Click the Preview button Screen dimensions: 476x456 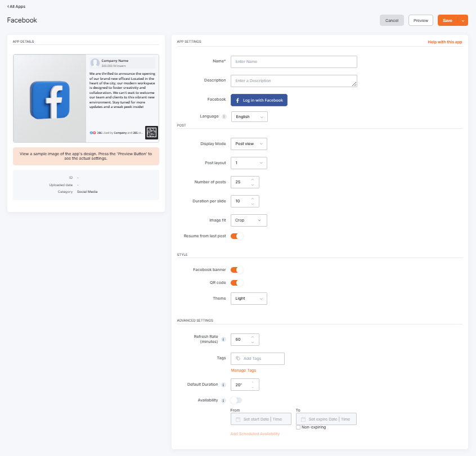point(420,20)
